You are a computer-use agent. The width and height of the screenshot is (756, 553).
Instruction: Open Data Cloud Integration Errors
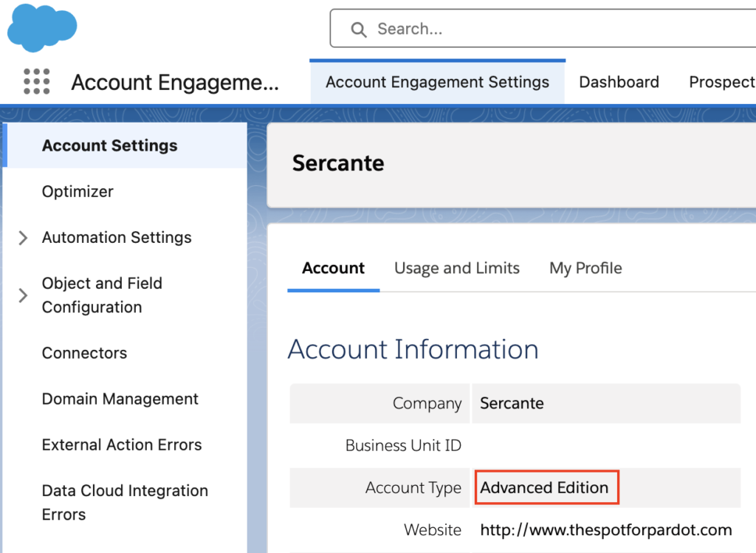point(124,502)
